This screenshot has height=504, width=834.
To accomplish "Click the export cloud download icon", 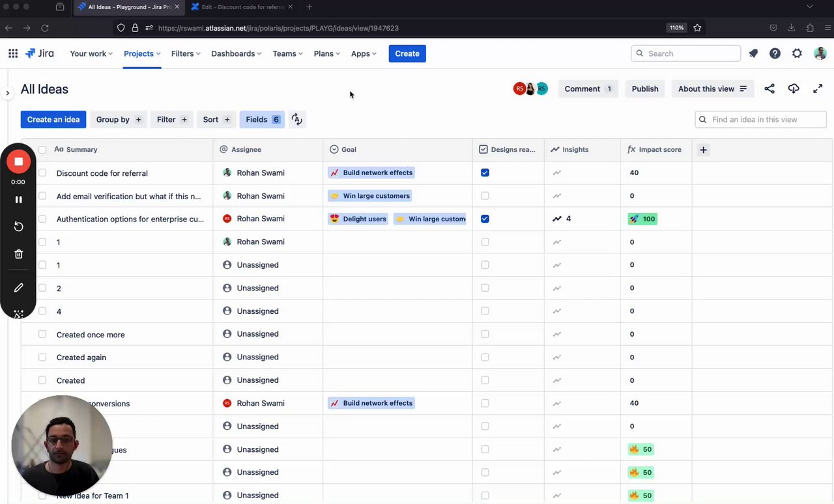I will click(x=794, y=89).
